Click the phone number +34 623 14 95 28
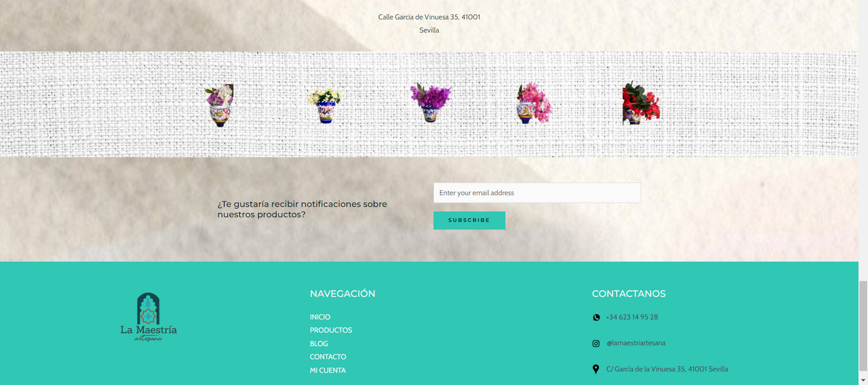 pyautogui.click(x=632, y=317)
